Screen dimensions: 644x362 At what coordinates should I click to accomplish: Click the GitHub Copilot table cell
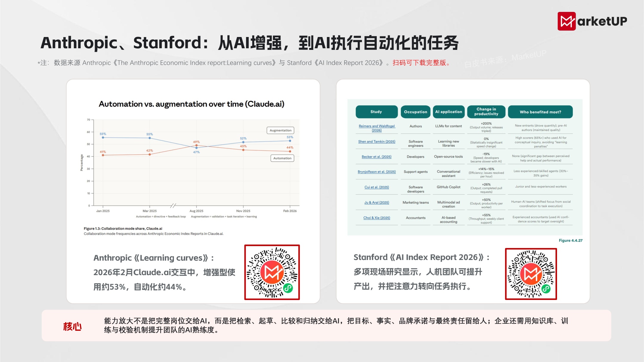tap(449, 187)
